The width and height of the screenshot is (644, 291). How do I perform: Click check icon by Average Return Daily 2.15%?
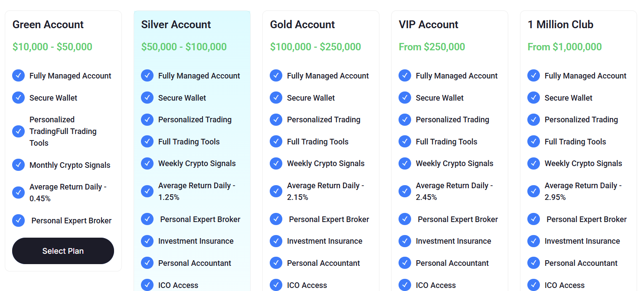click(x=276, y=191)
